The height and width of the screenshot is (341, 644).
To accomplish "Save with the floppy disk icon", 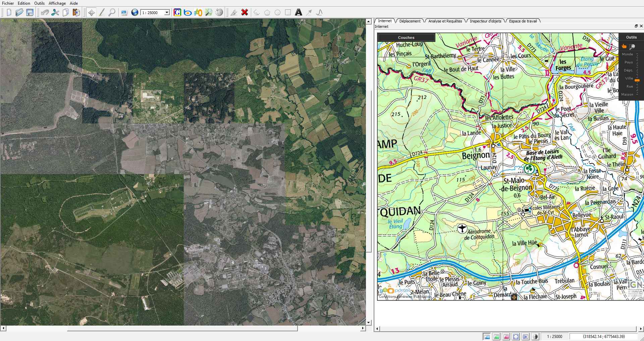I will pyautogui.click(x=30, y=13).
